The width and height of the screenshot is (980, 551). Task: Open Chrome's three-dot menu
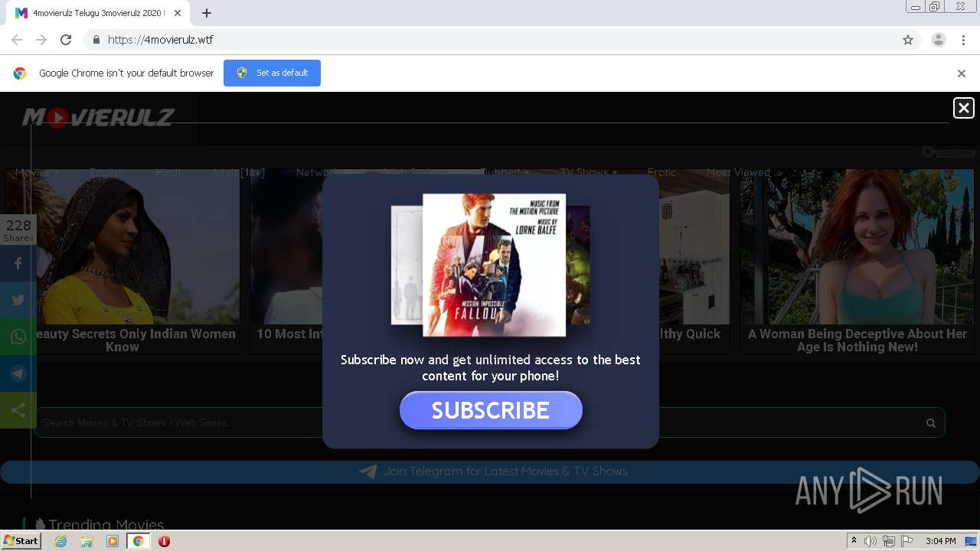964,40
